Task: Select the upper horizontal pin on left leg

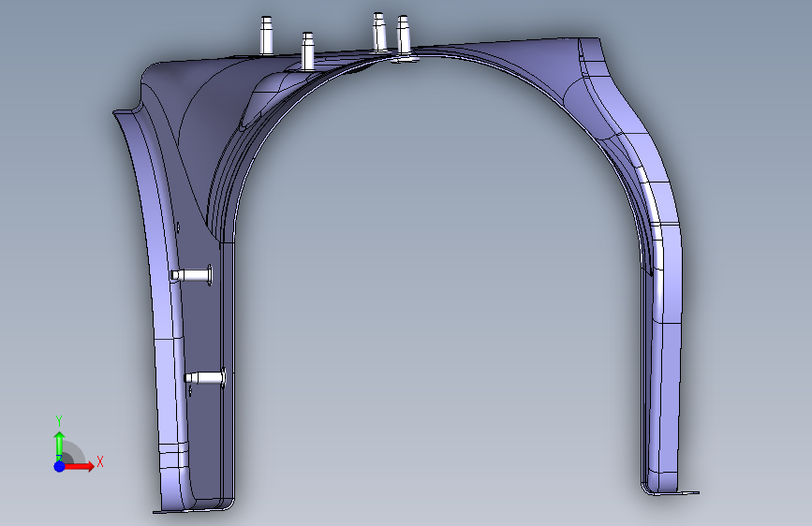Action: click(192, 275)
